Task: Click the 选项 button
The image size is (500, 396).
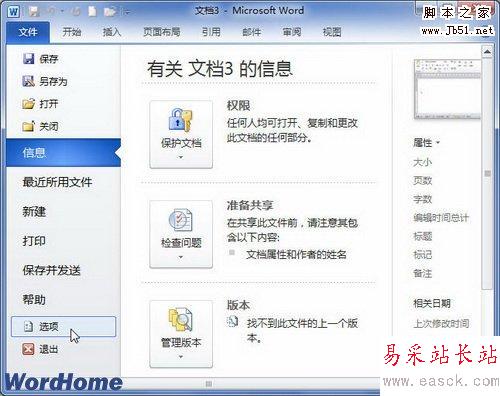Action: [x=63, y=326]
